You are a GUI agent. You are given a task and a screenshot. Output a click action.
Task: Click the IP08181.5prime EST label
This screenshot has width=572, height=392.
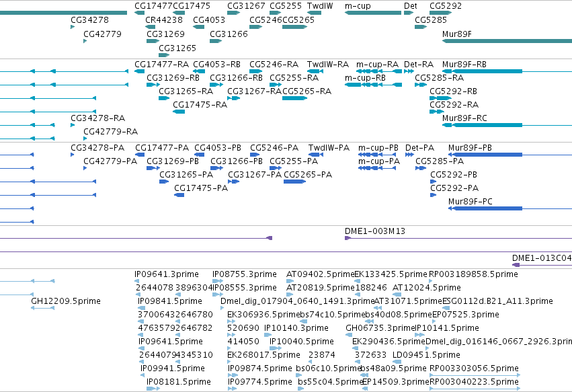pyautogui.click(x=179, y=382)
